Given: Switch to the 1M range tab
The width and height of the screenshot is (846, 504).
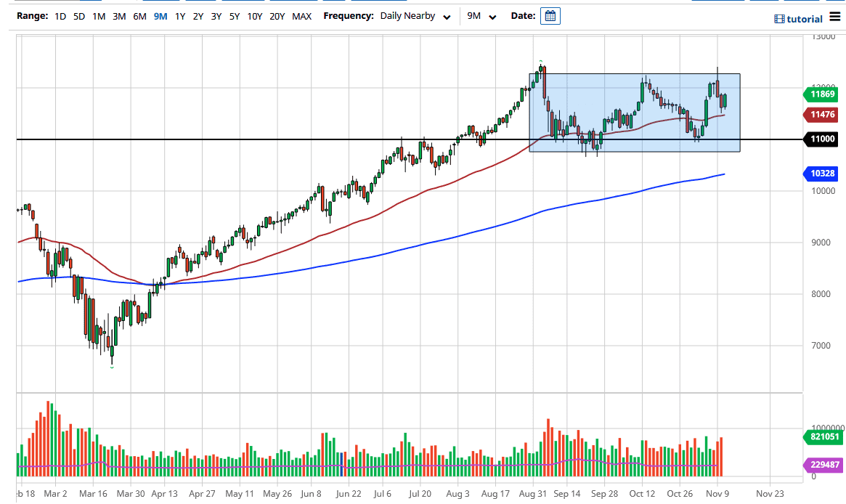Looking at the screenshot, I should pos(99,15).
